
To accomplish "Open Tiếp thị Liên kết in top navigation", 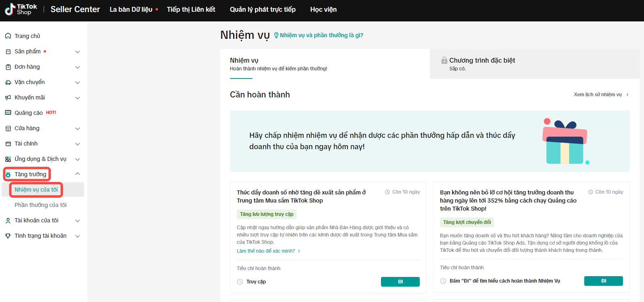I will tap(191, 9).
